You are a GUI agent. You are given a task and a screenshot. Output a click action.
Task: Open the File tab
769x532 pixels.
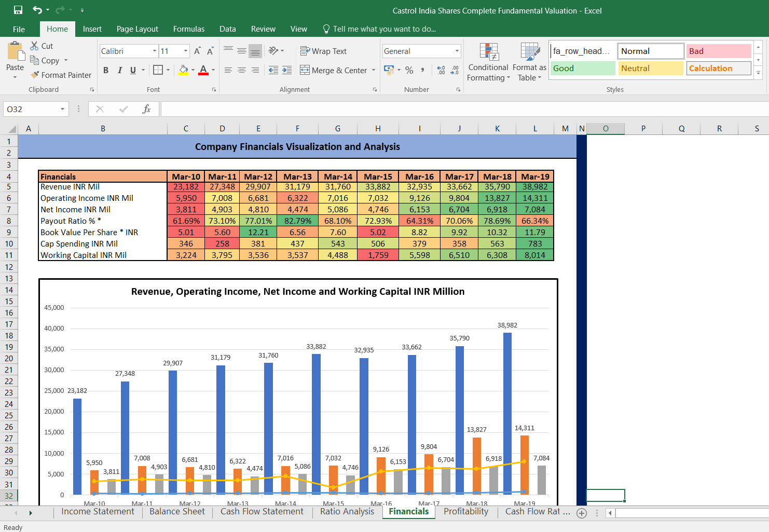coord(19,29)
